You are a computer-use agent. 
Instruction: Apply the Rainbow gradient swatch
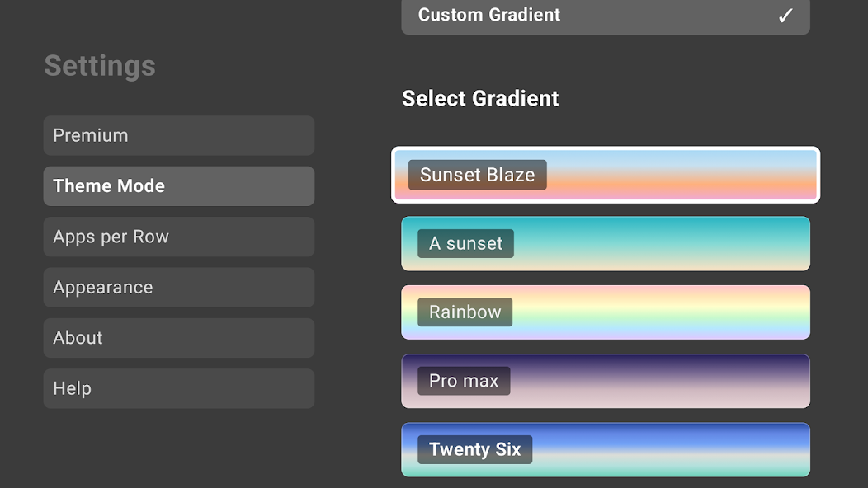[660, 312]
